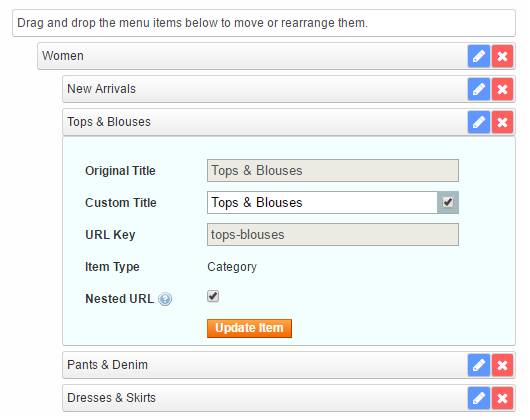Delete the Tops & Blouses item

click(x=502, y=122)
